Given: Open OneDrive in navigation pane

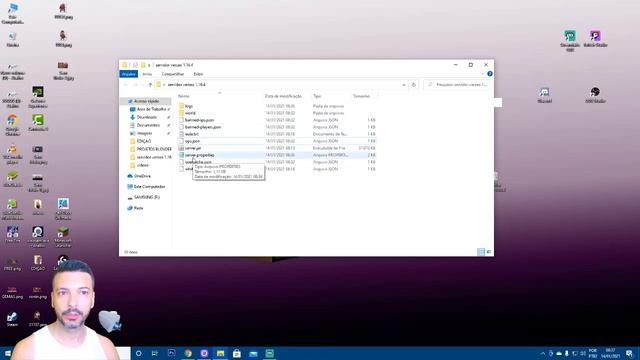Looking at the screenshot, I should (x=142, y=176).
